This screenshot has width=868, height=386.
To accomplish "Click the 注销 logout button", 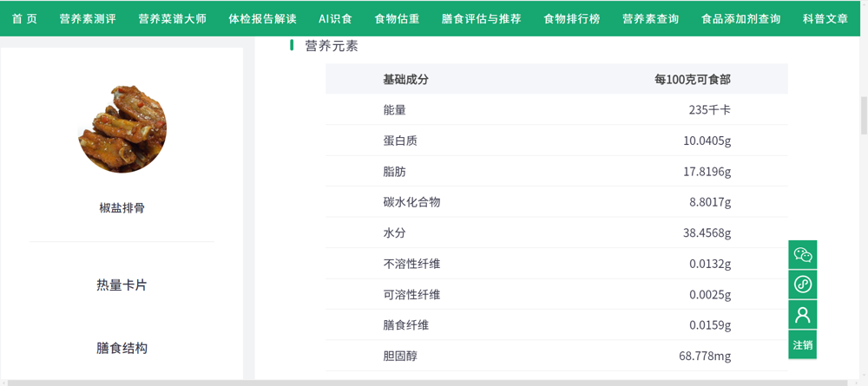I will [802, 344].
